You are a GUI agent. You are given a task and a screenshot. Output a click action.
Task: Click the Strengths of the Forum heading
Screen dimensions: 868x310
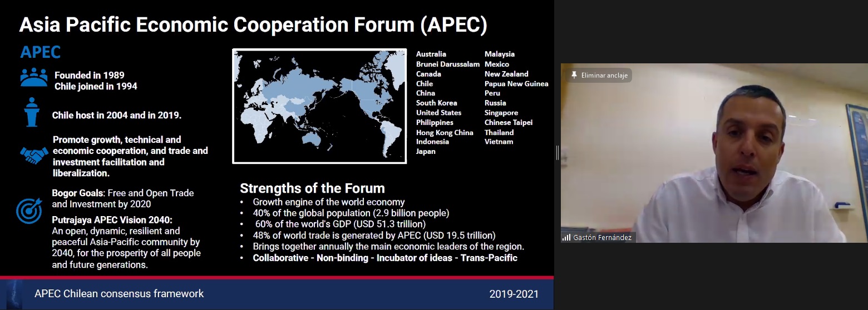click(x=312, y=188)
